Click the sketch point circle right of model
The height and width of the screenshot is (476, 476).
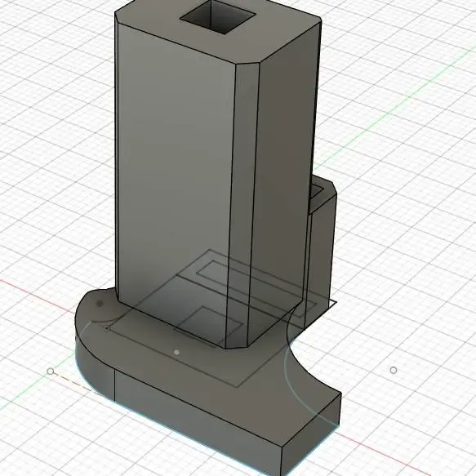[393, 370]
